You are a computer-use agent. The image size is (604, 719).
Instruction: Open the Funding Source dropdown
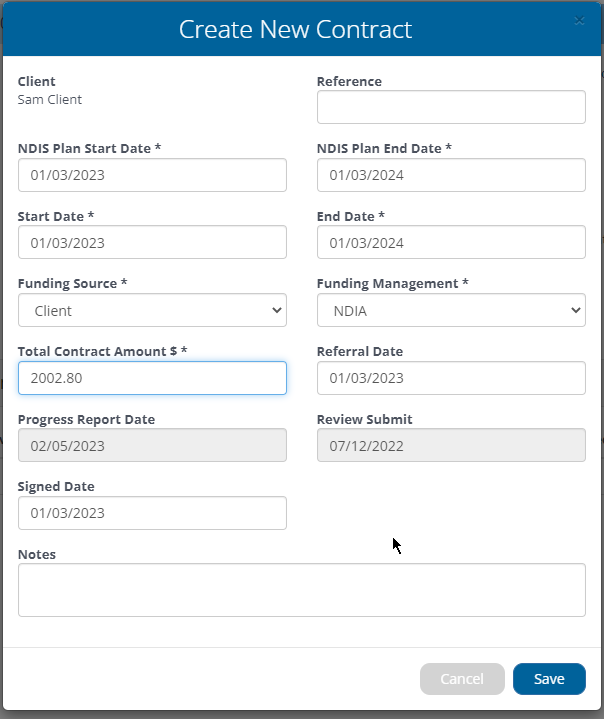[152, 310]
